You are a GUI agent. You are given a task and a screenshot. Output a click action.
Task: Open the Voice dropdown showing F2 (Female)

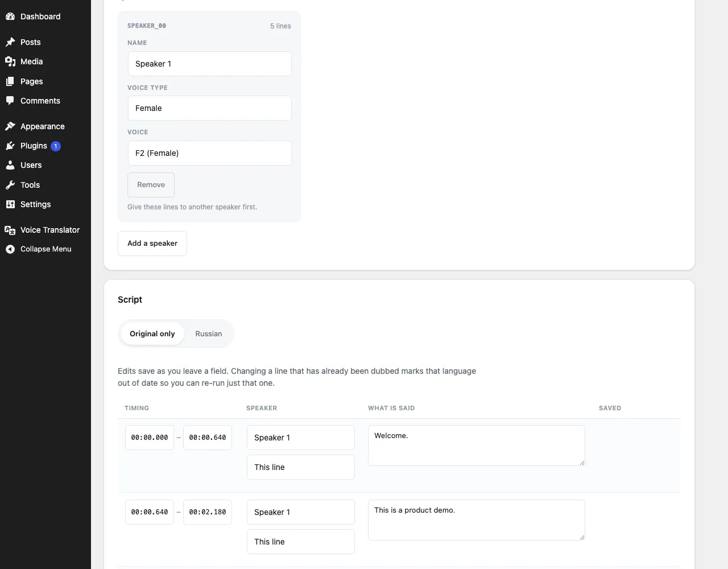[210, 153]
